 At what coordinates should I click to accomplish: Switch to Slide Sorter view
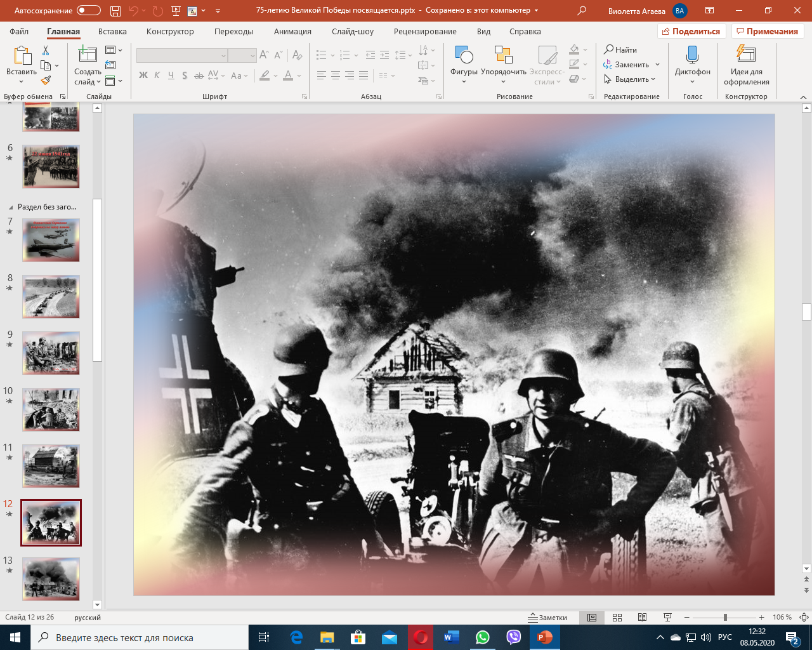coord(617,618)
